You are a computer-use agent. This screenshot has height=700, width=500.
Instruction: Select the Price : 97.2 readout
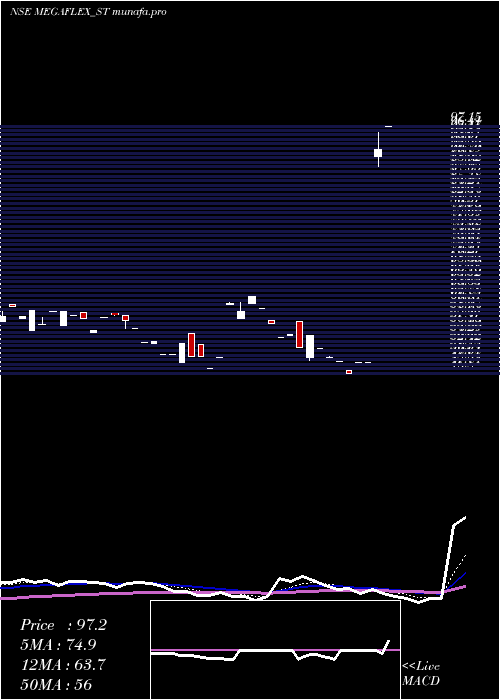[x=63, y=625]
